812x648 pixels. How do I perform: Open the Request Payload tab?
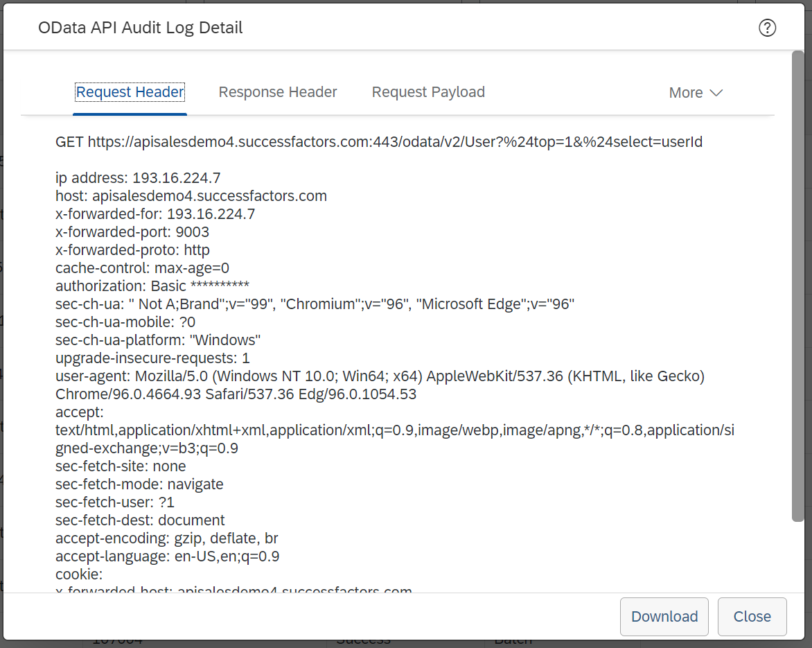coord(428,92)
